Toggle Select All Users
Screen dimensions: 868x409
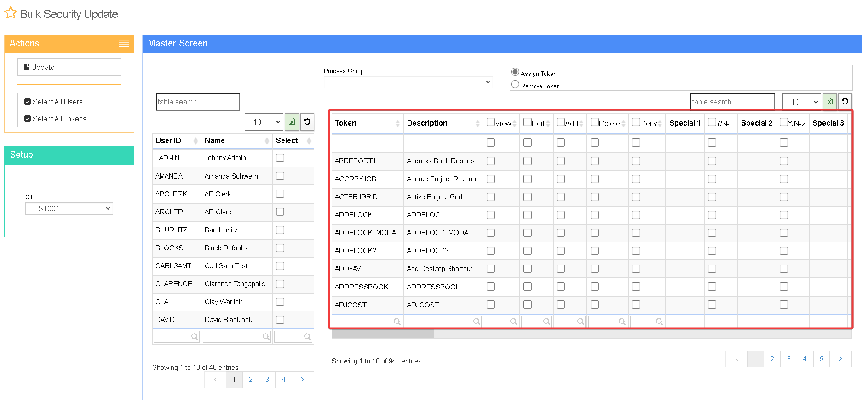(x=69, y=102)
